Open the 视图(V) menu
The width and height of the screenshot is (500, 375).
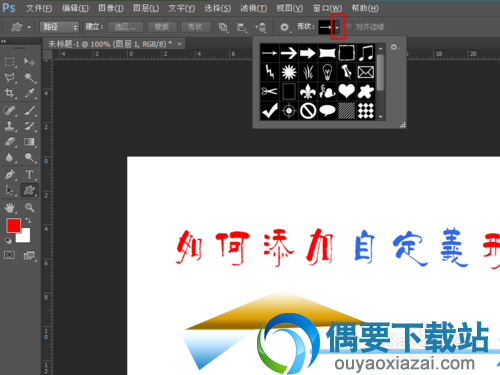coord(290,8)
